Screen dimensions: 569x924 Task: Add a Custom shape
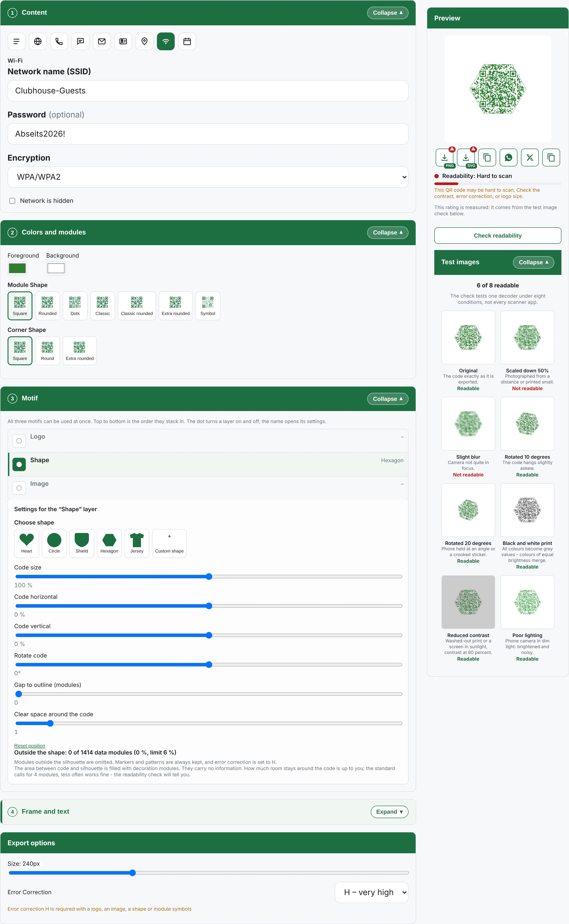tap(169, 543)
